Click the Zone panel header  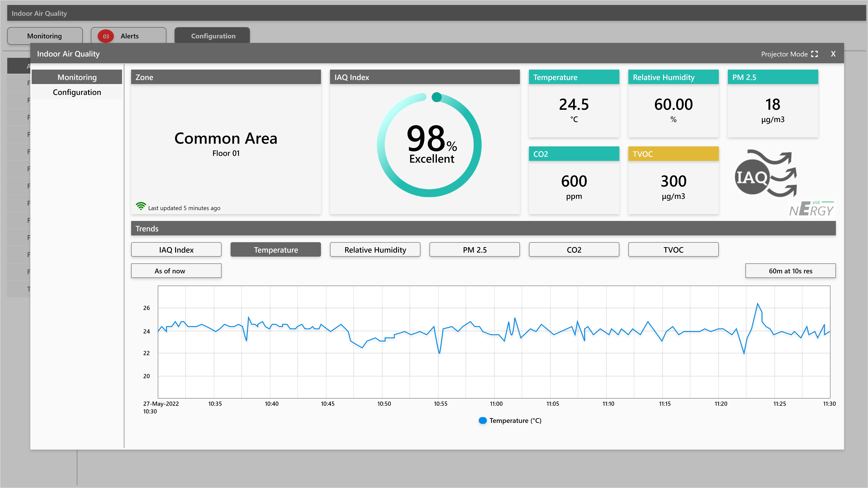pos(226,77)
